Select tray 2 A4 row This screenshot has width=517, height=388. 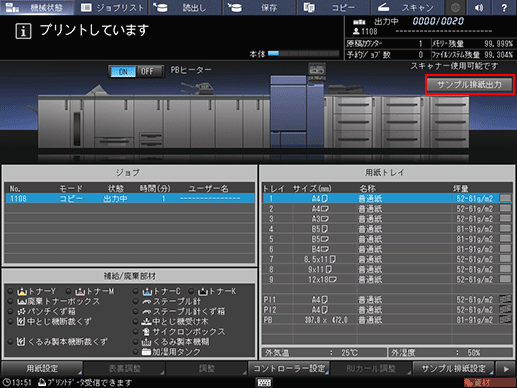coord(387,209)
